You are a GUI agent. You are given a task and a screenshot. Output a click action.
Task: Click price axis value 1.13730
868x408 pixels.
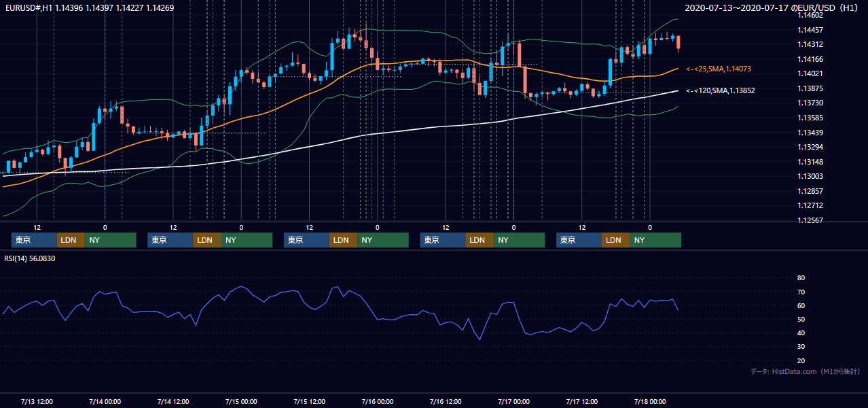pos(810,103)
